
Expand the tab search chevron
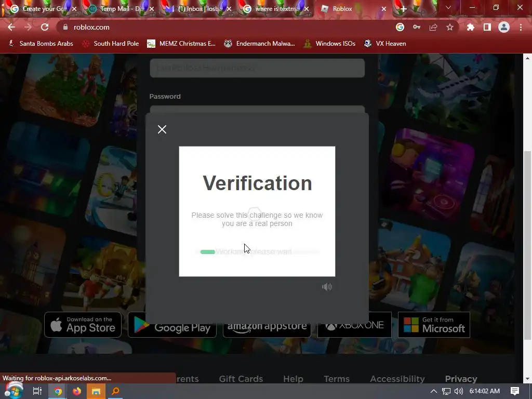pos(448,7)
